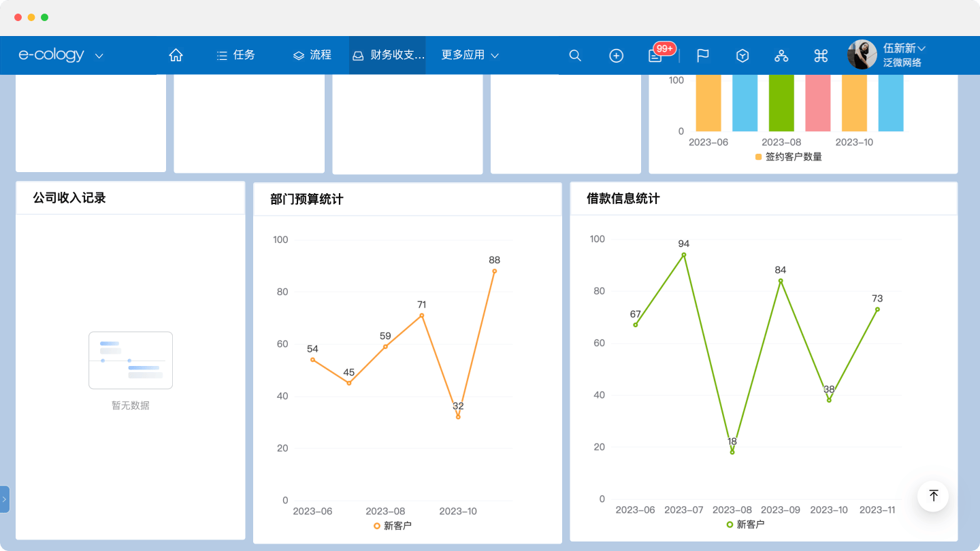Click the data point labeled 71
The width and height of the screenshot is (980, 551).
click(422, 316)
